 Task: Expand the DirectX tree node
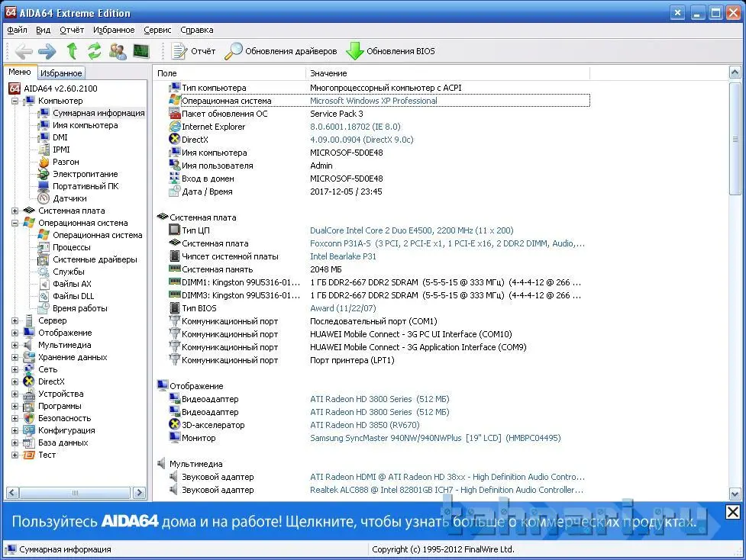click(15, 381)
